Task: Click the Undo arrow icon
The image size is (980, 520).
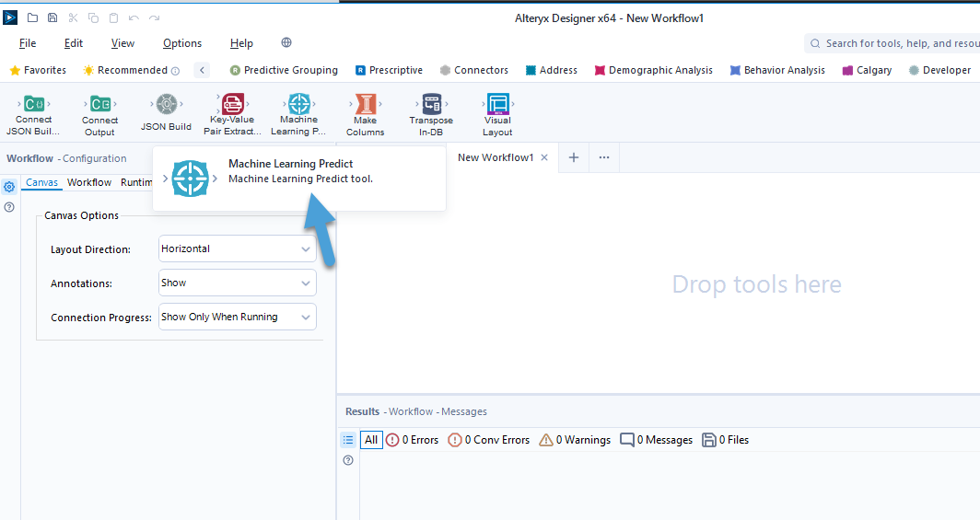Action: pos(134,17)
